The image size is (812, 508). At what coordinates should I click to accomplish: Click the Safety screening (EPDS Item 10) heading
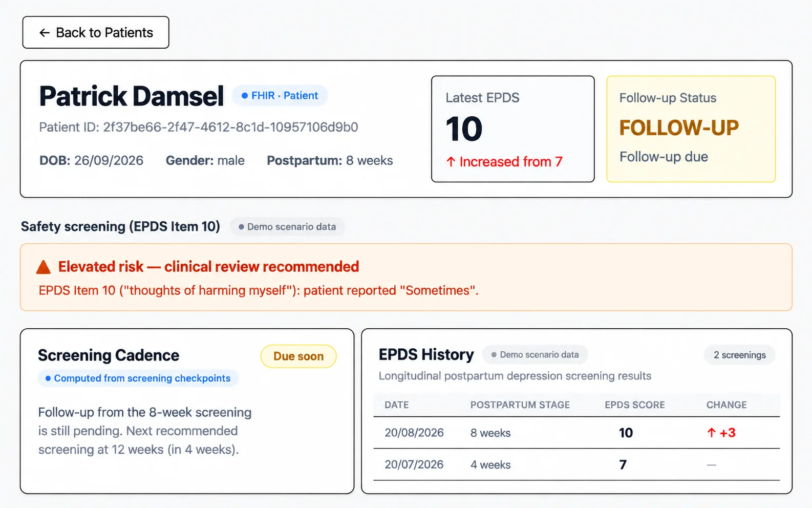[x=120, y=226]
